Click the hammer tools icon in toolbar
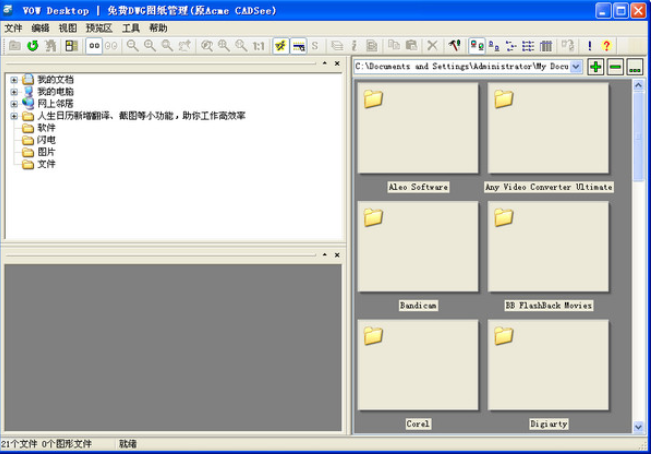The image size is (651, 455). click(455, 46)
